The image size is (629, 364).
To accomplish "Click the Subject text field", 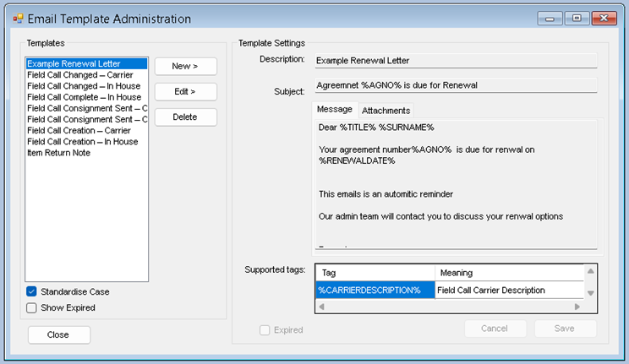I will [x=455, y=85].
